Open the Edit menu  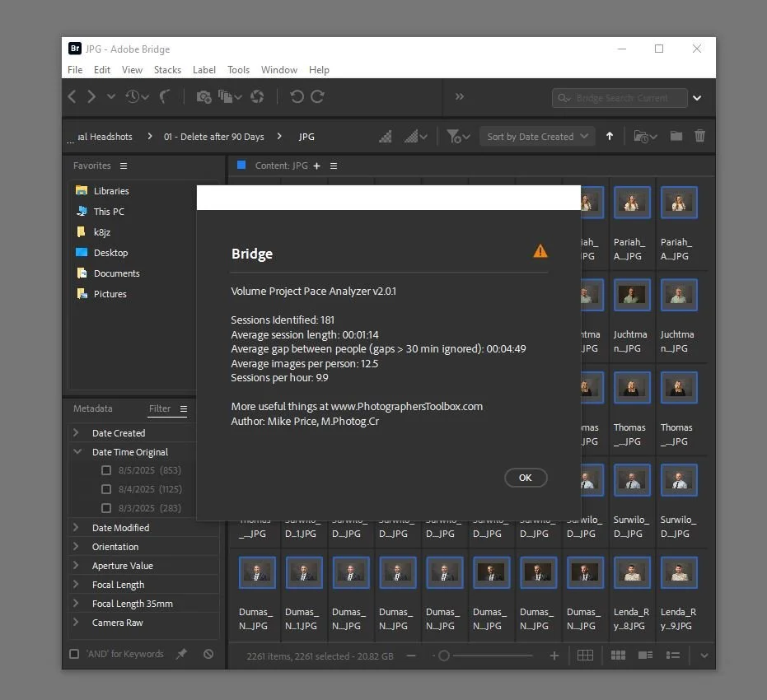[x=102, y=69]
